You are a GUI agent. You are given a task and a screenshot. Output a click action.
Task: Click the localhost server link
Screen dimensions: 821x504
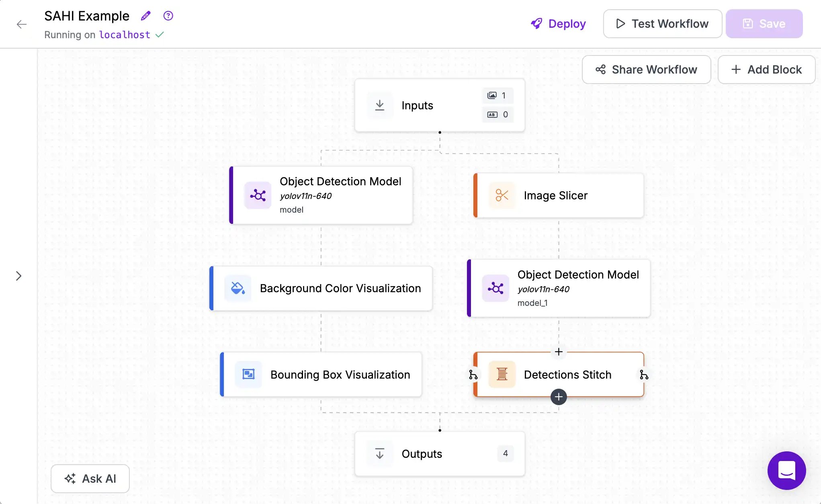point(125,35)
